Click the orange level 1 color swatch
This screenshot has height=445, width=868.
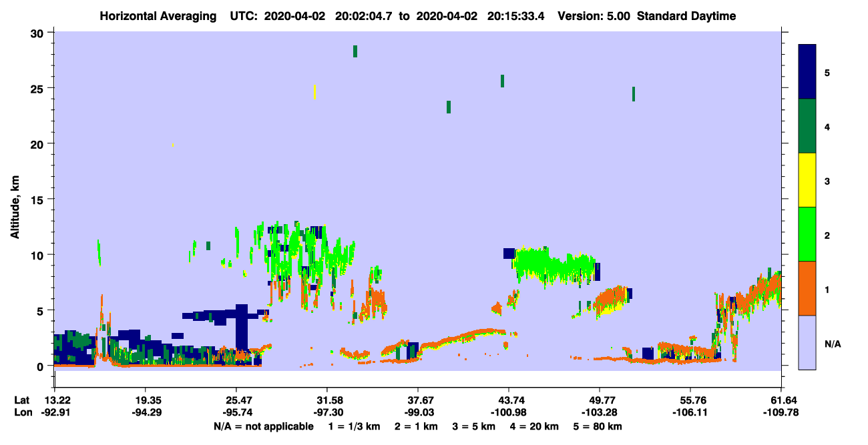(807, 288)
